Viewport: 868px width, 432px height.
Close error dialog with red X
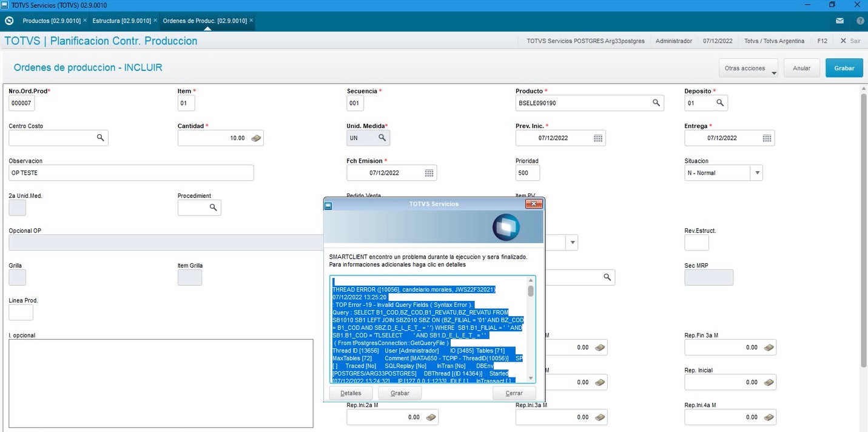(x=534, y=204)
